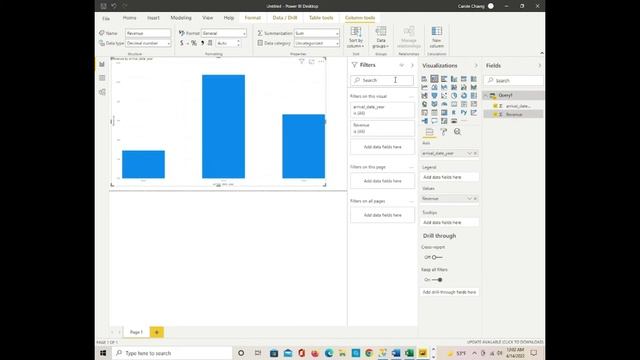Select the donut chart visualization
The height and width of the screenshot is (360, 640).
click(464, 96)
